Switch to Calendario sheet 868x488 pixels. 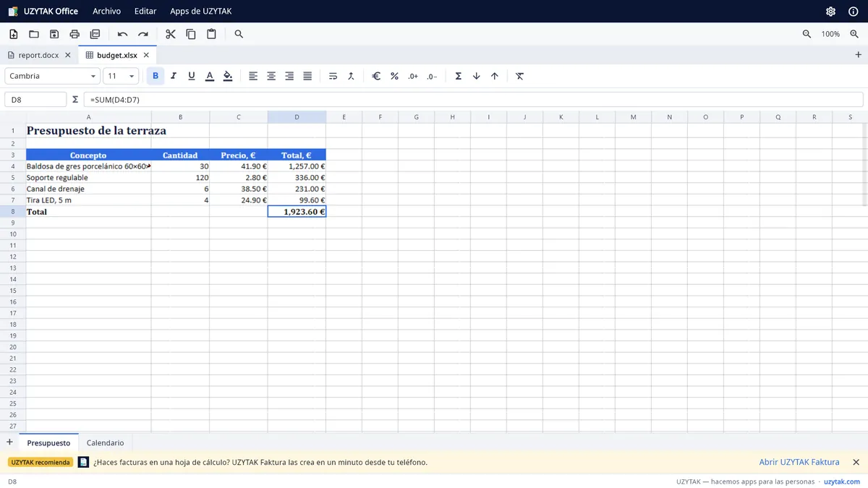coord(105,442)
